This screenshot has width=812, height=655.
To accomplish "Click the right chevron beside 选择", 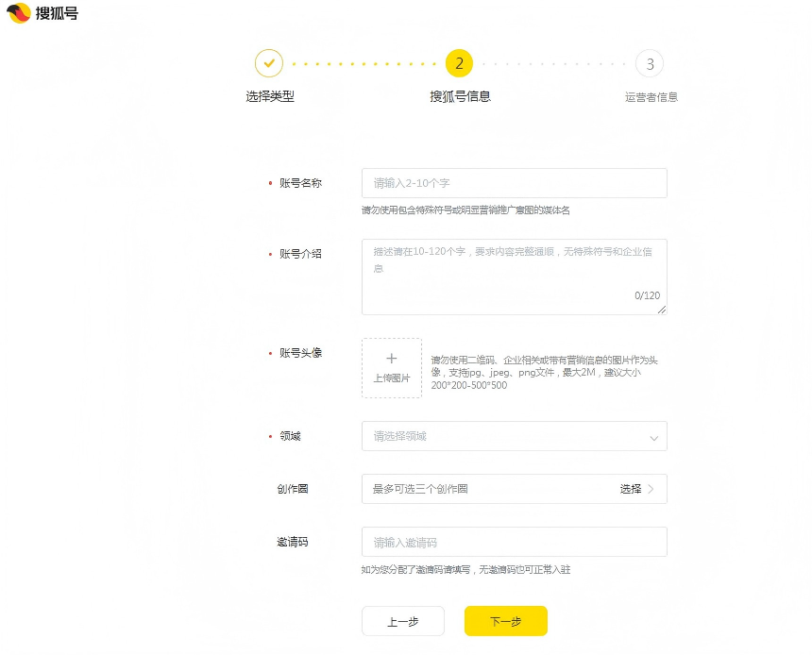I will coord(651,489).
